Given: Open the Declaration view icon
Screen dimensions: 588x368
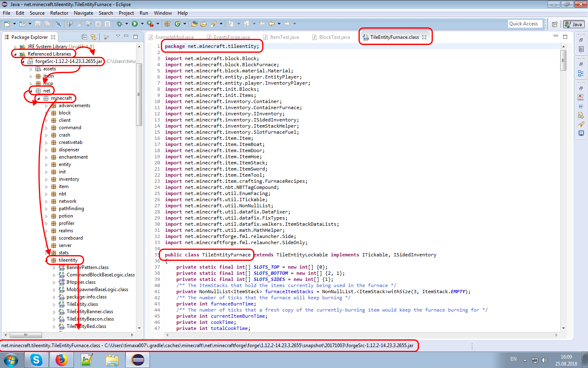Looking at the screenshot, I should [x=581, y=115].
